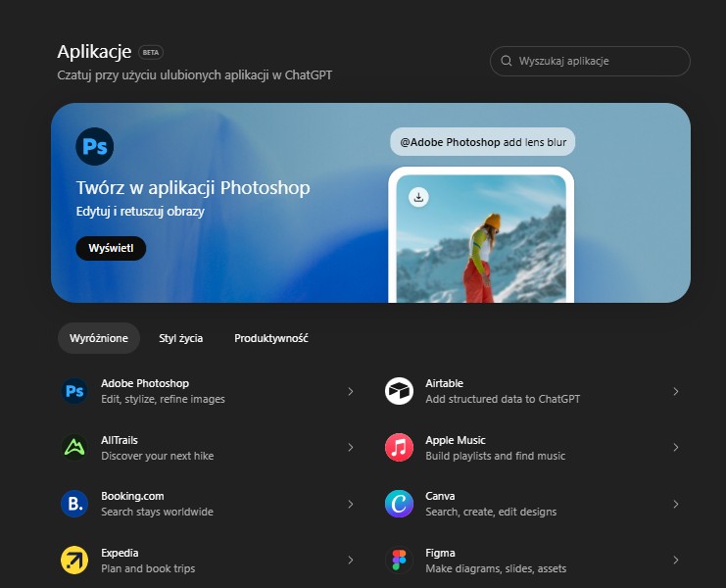Screen dimensions: 726x588
Task: Click the skier photo preview in the banner
Action: (481, 238)
